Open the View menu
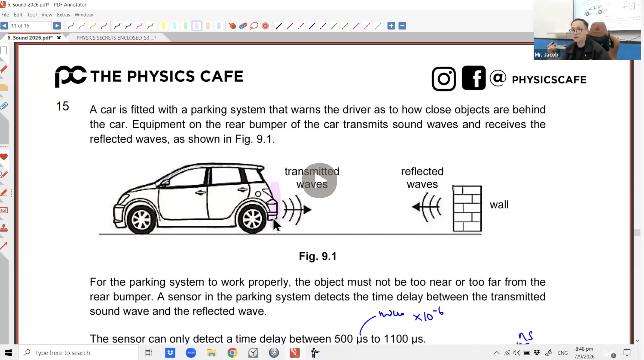Screen dimensions: 644x360 click(47, 15)
